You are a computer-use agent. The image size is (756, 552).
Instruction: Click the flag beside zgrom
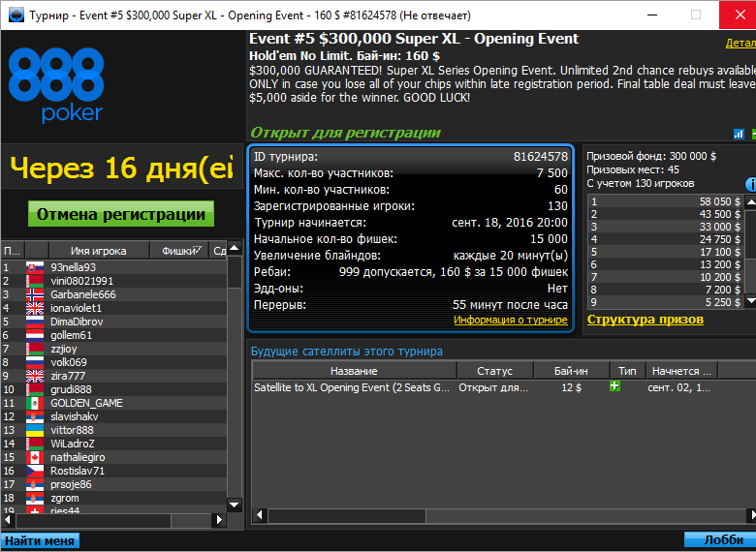[35, 498]
